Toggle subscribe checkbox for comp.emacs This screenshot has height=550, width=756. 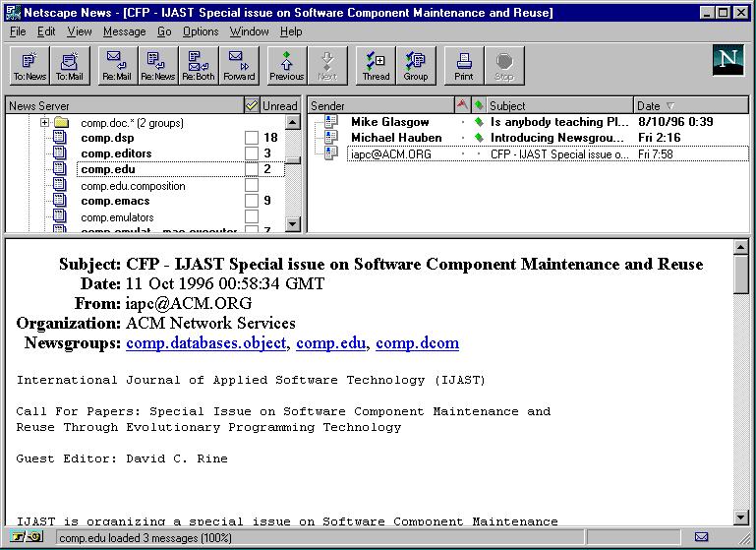pos(252,200)
